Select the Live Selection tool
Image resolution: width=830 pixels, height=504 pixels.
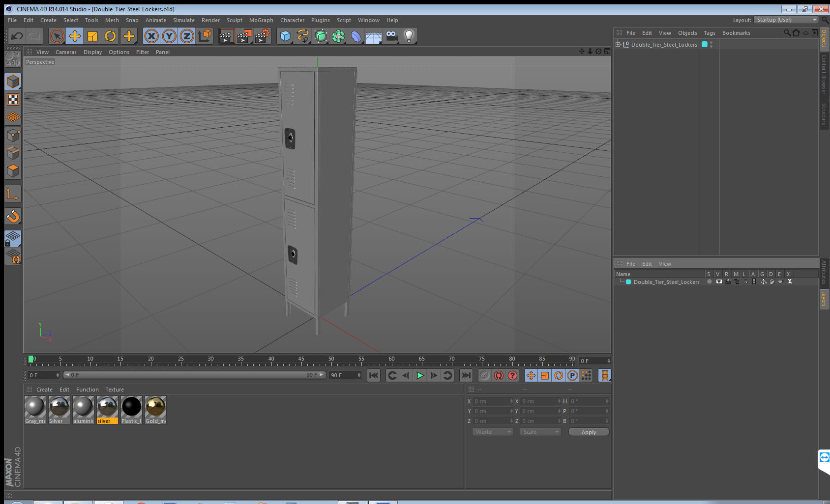tap(57, 36)
